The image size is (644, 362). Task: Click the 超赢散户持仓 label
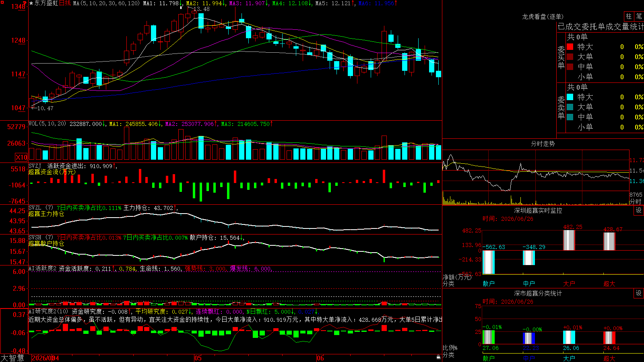click(46, 244)
